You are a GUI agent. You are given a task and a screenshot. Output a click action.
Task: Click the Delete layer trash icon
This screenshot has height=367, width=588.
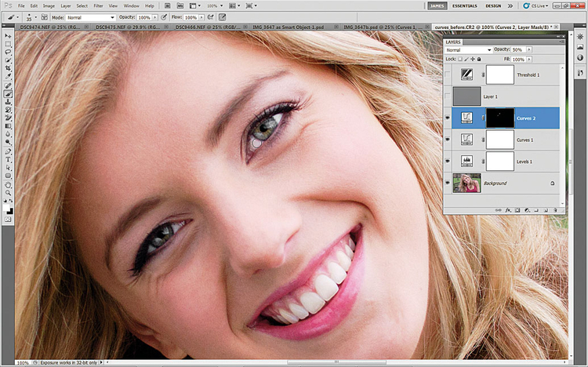pyautogui.click(x=554, y=210)
